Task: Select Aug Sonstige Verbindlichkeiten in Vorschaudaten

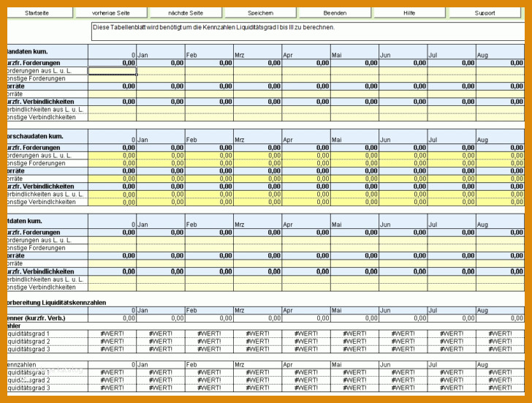Action: coord(501,202)
